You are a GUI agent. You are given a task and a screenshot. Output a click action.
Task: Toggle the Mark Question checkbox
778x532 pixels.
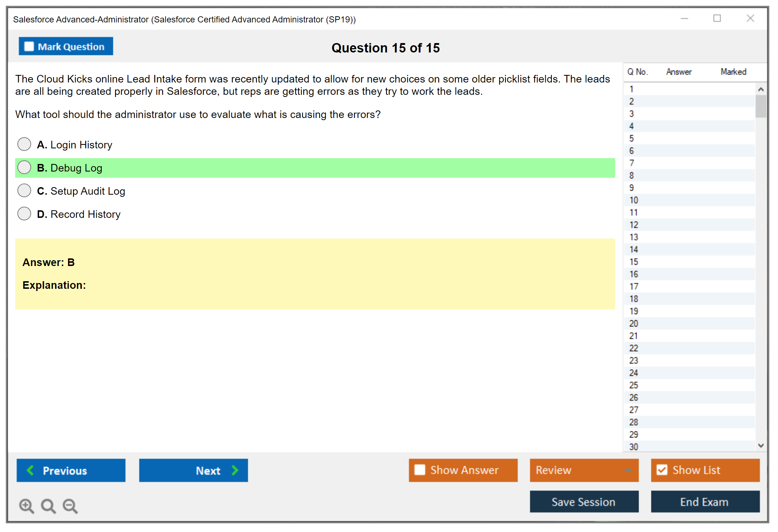coord(29,47)
